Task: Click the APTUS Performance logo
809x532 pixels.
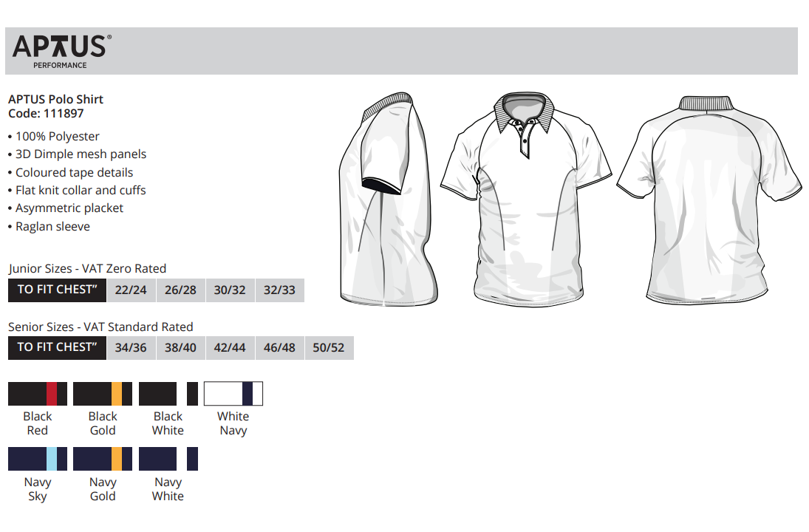Action: (x=61, y=52)
